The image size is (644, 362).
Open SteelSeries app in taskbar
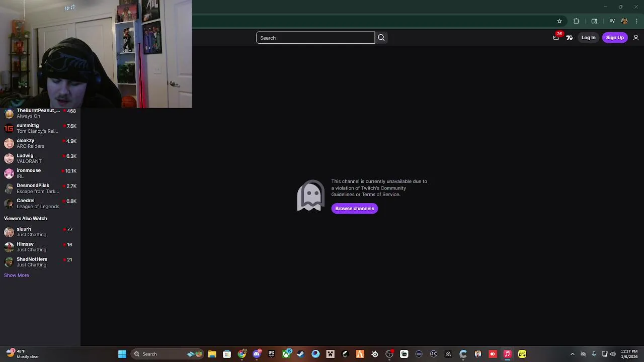(x=375, y=354)
